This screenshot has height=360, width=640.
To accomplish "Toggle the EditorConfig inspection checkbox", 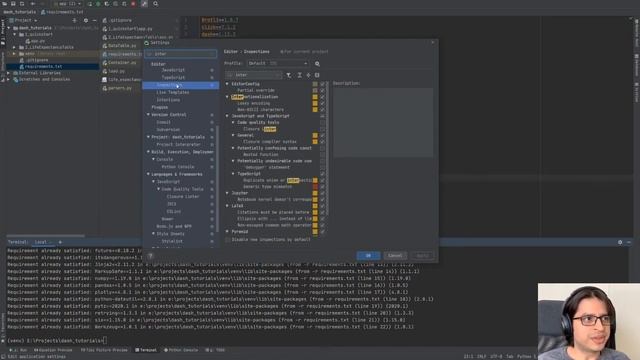I will pos(322,84).
